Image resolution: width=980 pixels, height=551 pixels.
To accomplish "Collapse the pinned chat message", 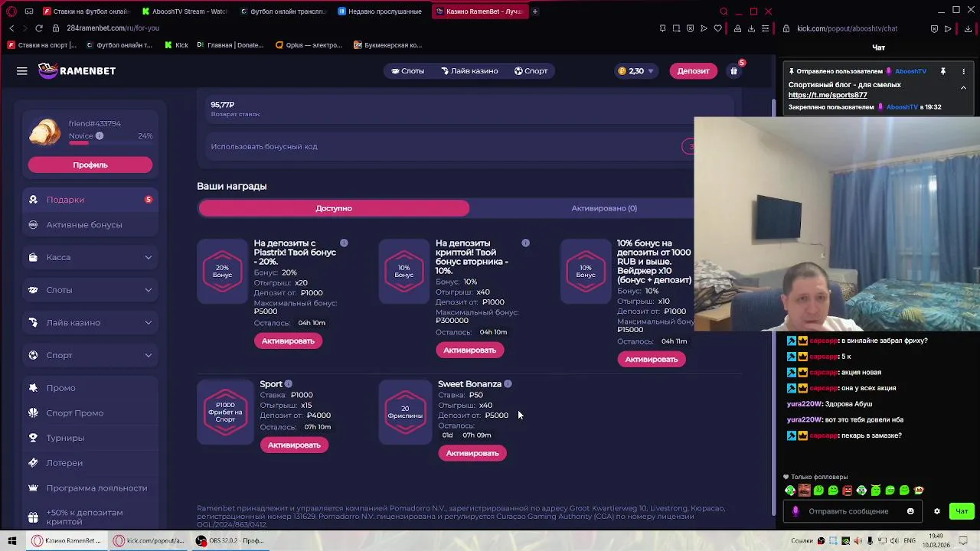I will point(963,88).
